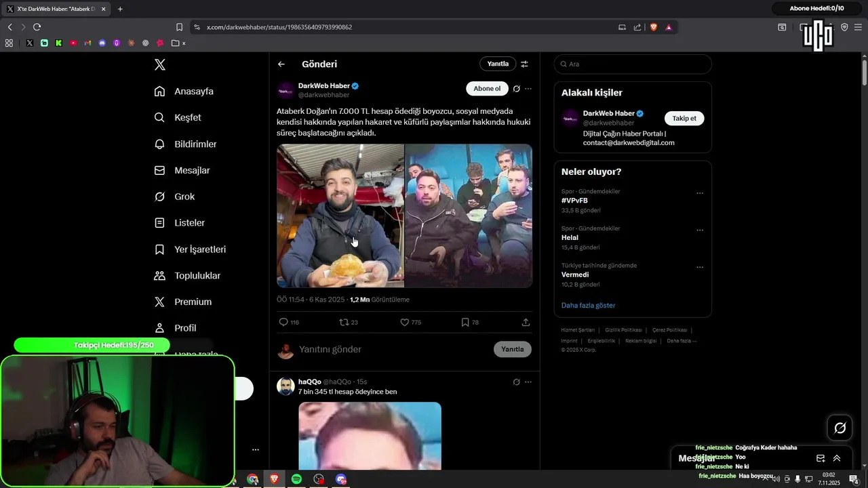Click the browser back button
The height and width of the screenshot is (488, 868).
[x=9, y=27]
